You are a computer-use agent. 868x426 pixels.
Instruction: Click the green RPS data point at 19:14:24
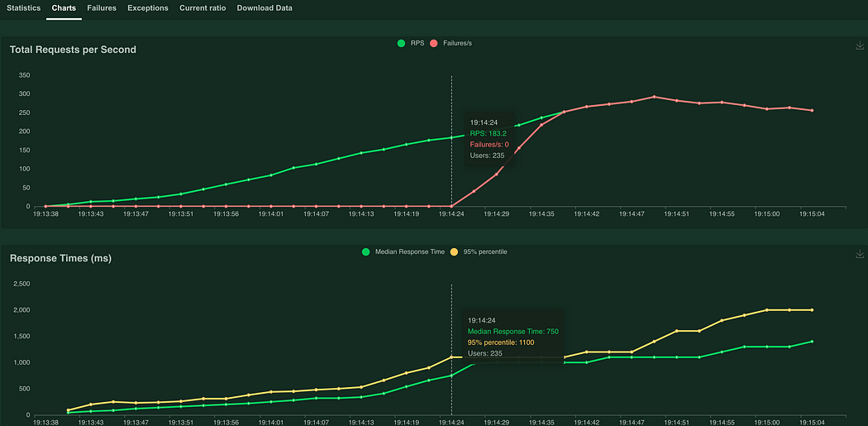coord(451,137)
